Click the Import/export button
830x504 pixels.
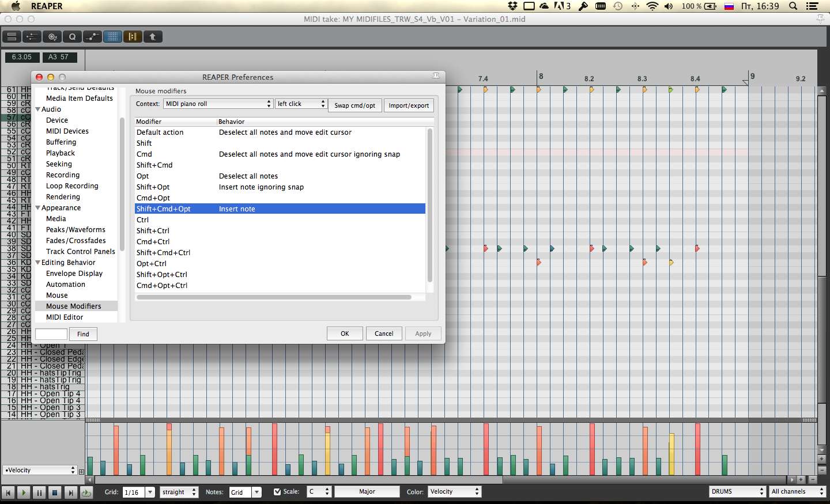point(409,105)
